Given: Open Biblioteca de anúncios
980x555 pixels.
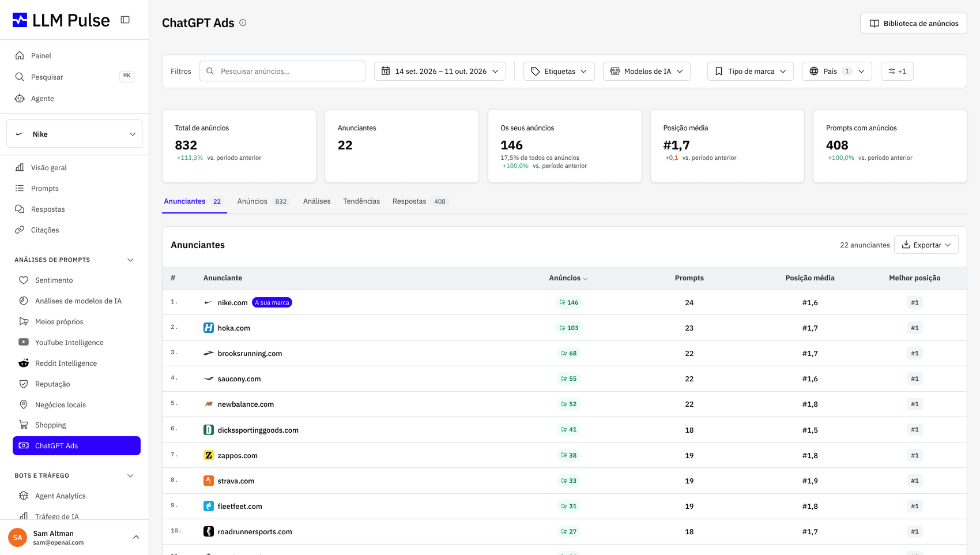Looking at the screenshot, I should tap(914, 23).
